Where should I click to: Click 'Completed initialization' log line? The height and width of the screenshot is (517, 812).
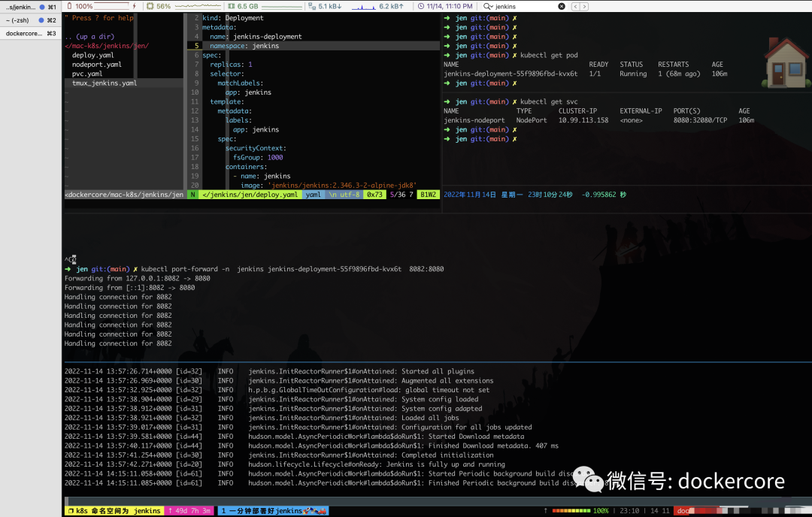click(279, 455)
